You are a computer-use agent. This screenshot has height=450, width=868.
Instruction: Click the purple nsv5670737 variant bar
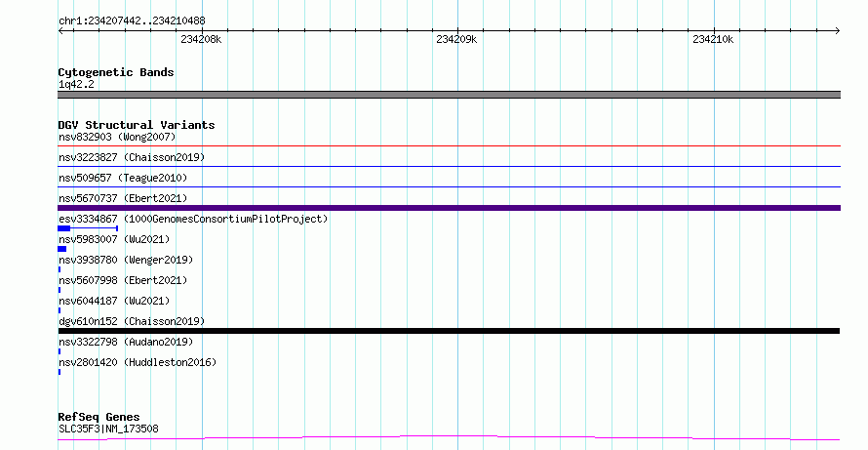[x=449, y=208]
